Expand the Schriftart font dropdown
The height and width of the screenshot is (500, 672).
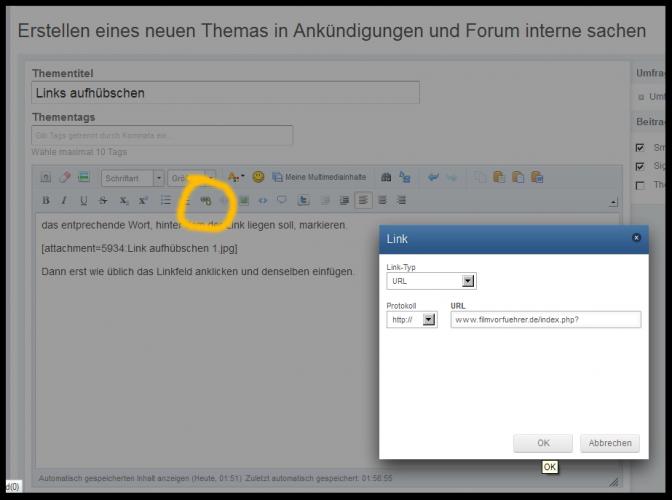point(132,178)
